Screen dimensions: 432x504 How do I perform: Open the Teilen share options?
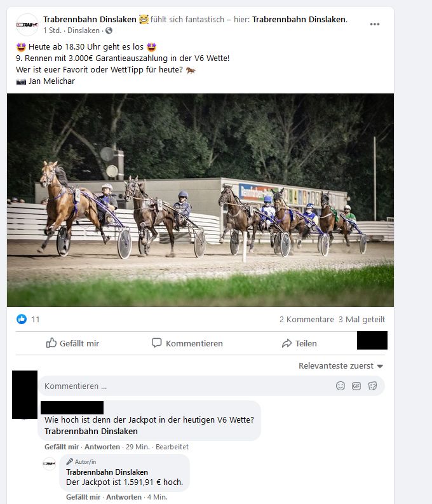point(299,343)
